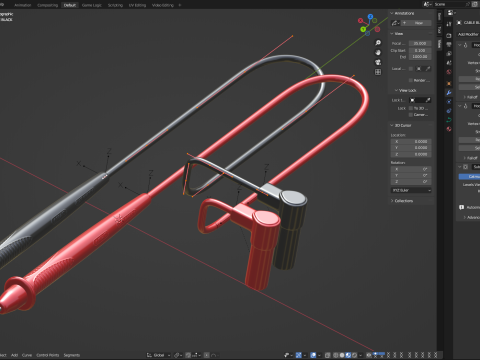The image size is (480, 360).
Task: Switch to rendered shading mode
Action: [355, 355]
